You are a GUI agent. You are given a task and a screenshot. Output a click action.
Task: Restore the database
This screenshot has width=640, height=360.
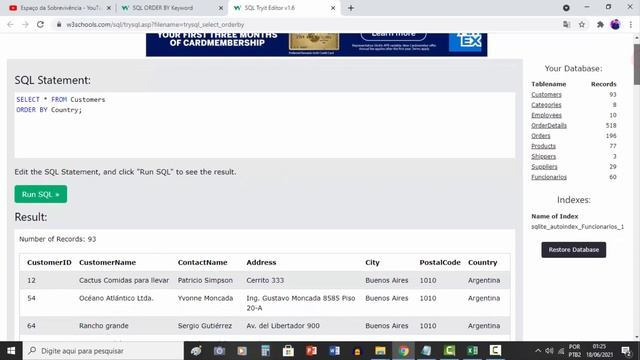point(573,249)
